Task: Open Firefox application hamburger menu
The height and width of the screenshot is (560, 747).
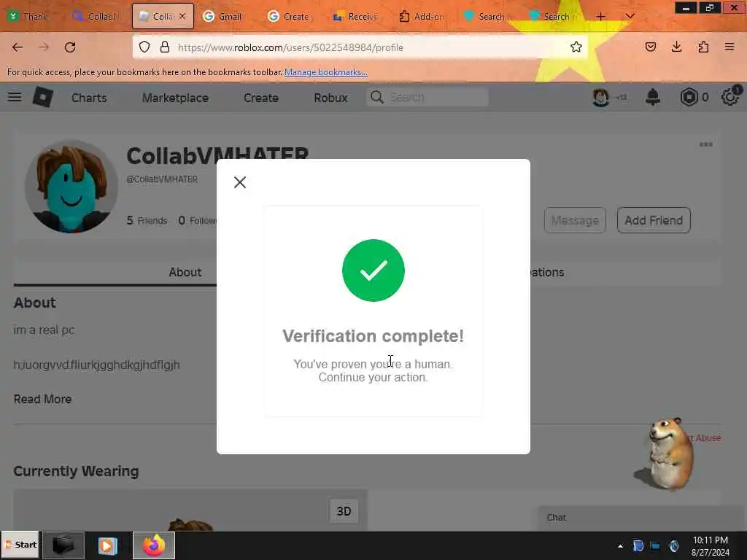Action: tap(729, 47)
